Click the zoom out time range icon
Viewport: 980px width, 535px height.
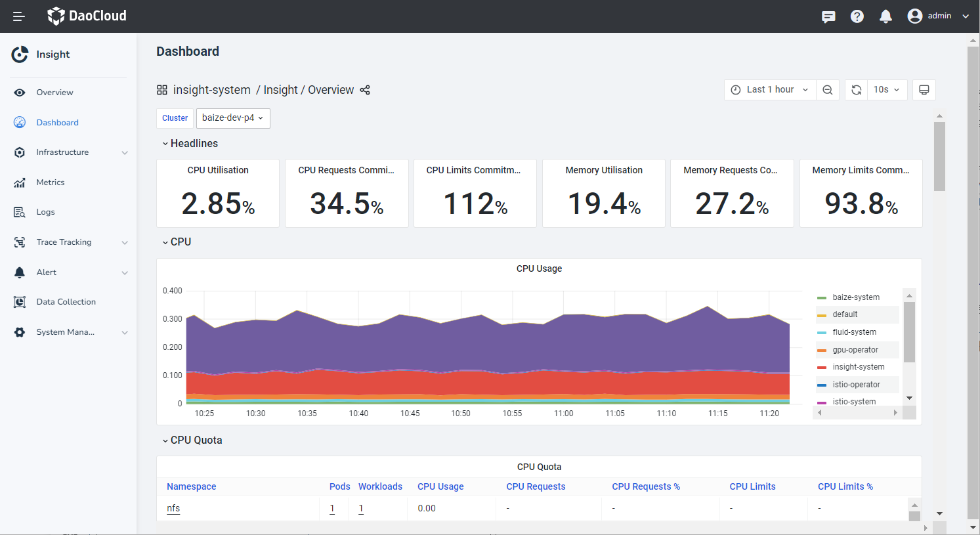point(828,90)
